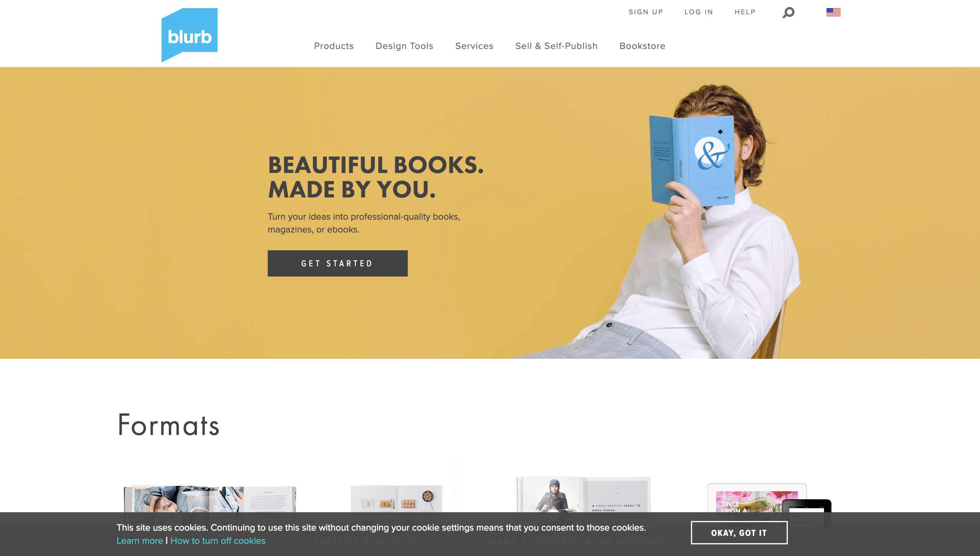The height and width of the screenshot is (556, 980).
Task: Select the photo book format thumbnail
Action: click(x=210, y=499)
